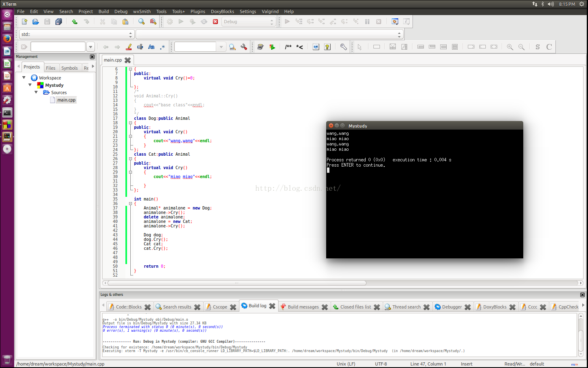This screenshot has width=588, height=368.
Task: Open the incremental search history dropdown arrow
Action: click(91, 47)
